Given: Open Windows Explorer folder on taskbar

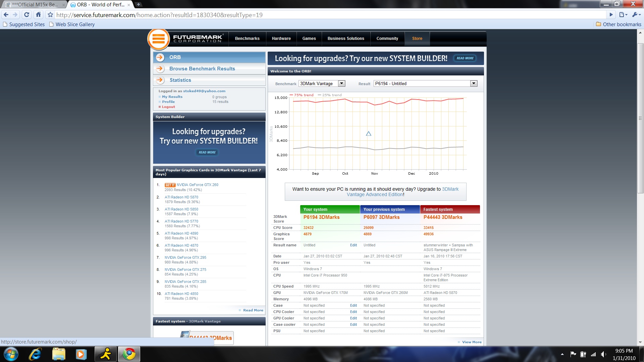Looking at the screenshot, I should tap(59, 354).
